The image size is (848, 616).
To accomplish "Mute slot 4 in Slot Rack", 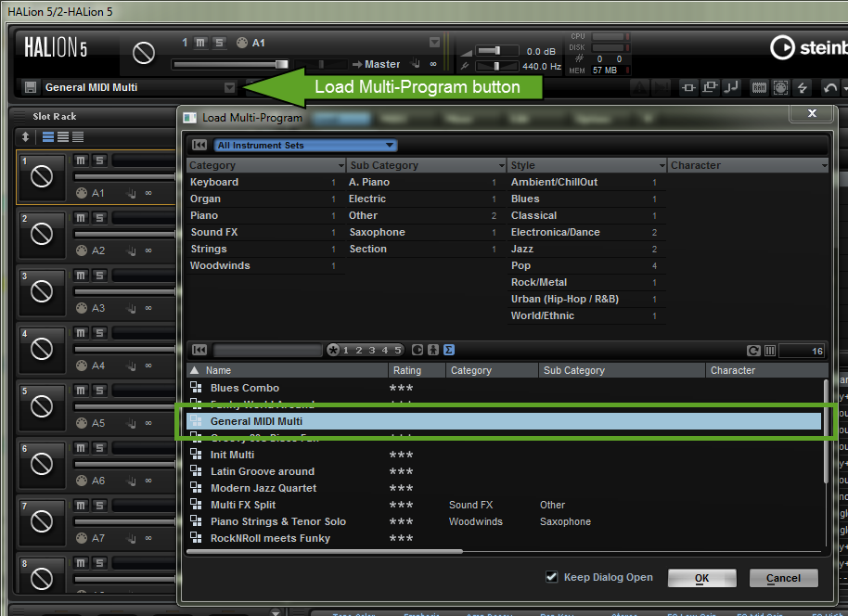I will (x=81, y=333).
